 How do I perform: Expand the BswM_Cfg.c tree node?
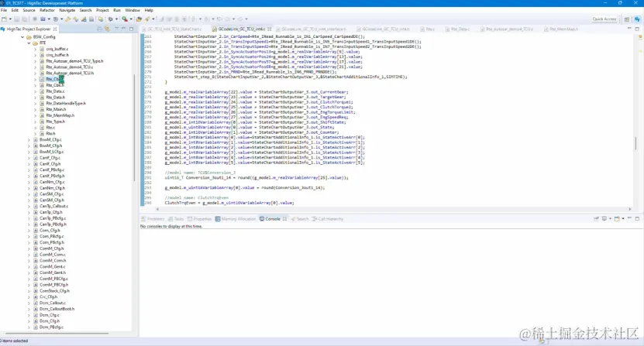(x=29, y=139)
